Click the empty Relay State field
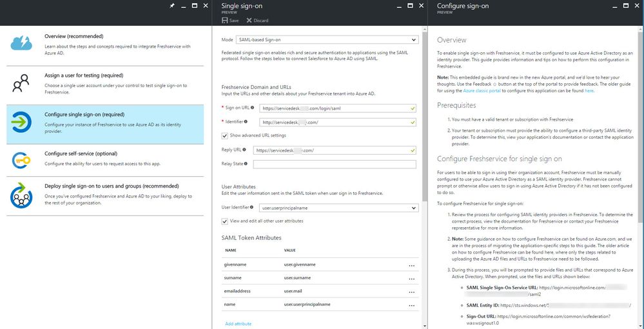 coord(335,164)
